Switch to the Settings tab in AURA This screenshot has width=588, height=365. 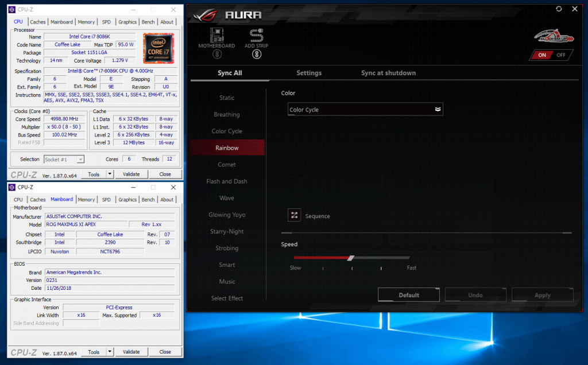point(309,73)
